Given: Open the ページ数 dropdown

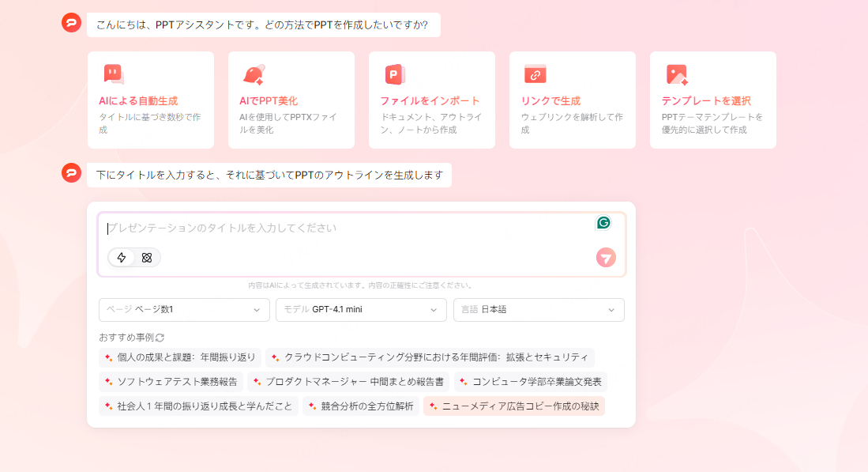Looking at the screenshot, I should [x=183, y=310].
